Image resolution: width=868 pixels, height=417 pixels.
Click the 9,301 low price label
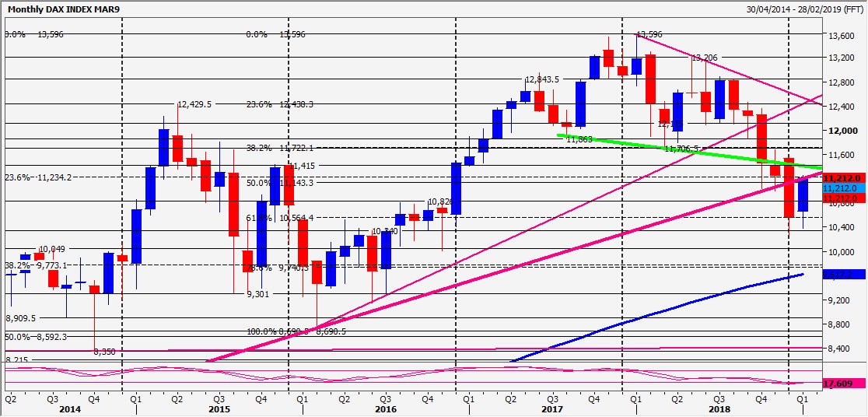258,294
